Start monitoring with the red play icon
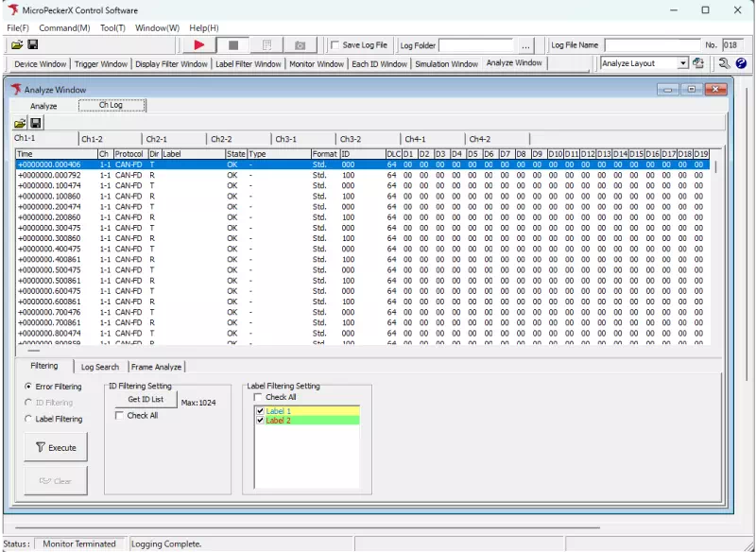This screenshot has height=552, width=756. (x=199, y=43)
